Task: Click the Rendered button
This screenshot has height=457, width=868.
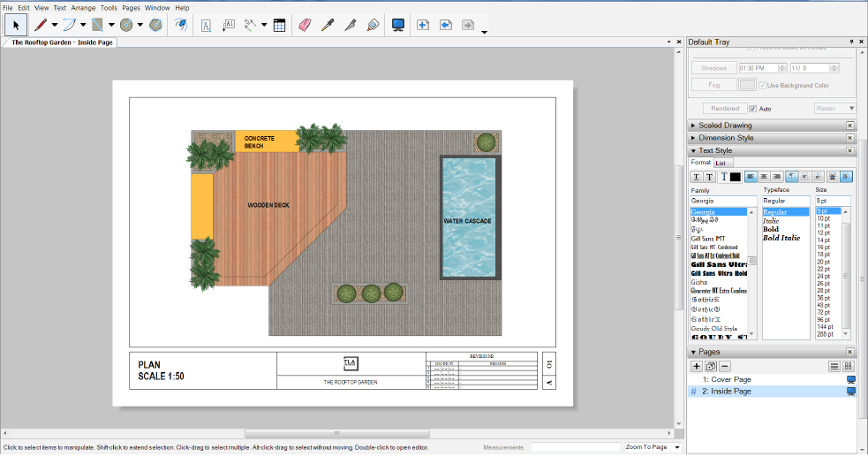Action: [x=725, y=109]
